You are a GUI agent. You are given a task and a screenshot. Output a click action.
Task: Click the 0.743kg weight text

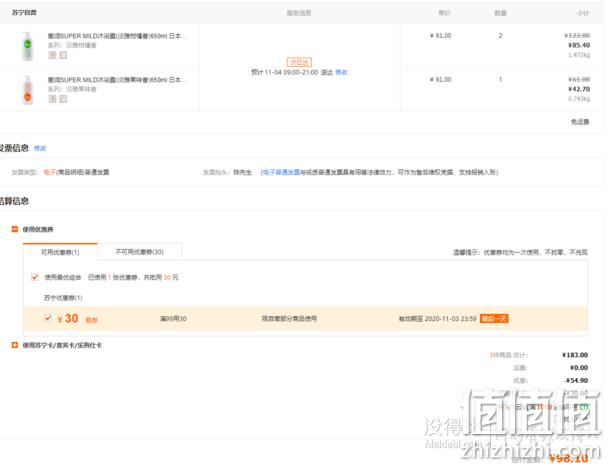pos(579,99)
